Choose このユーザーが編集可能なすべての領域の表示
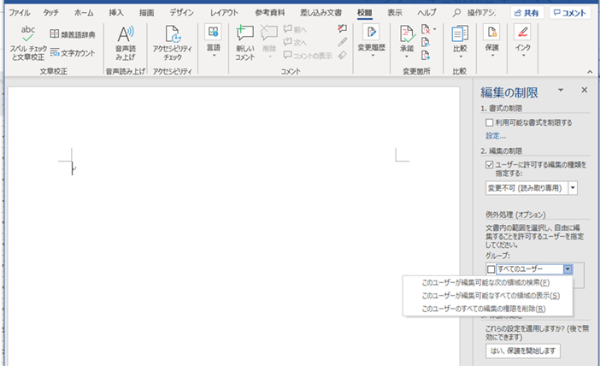600x366 pixels. pos(488,296)
